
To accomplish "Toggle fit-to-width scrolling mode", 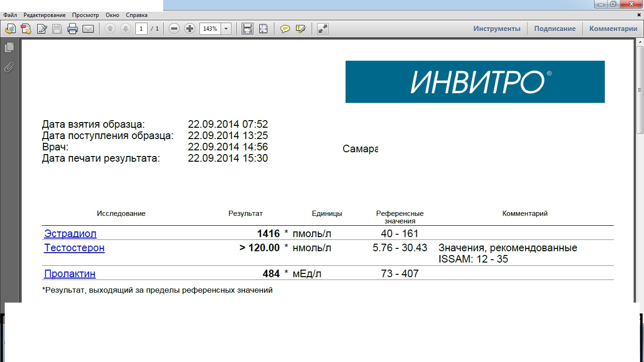I will (247, 29).
